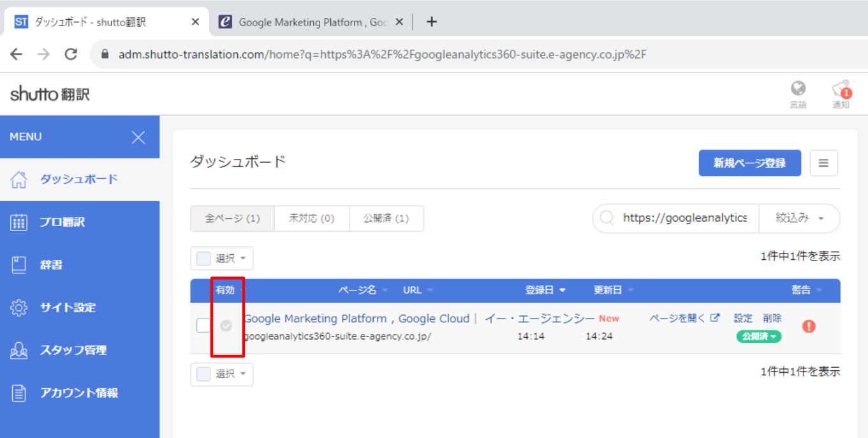The height and width of the screenshot is (438, 868).
Task: Close the shutto翻訳 dashboard tab
Action: [x=195, y=22]
